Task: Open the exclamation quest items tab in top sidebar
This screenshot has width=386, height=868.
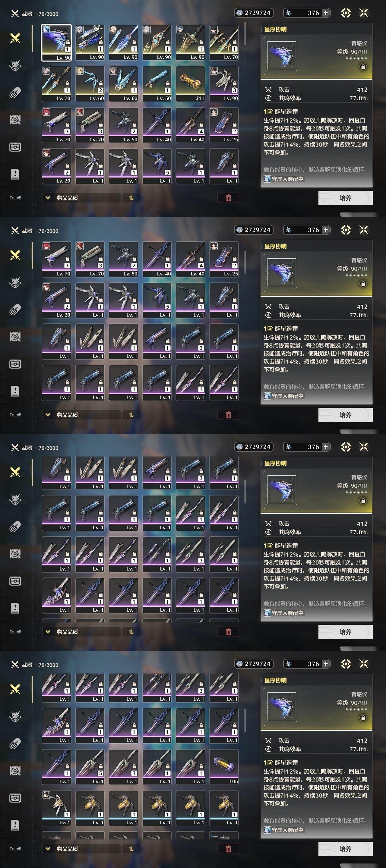Action: (15, 174)
